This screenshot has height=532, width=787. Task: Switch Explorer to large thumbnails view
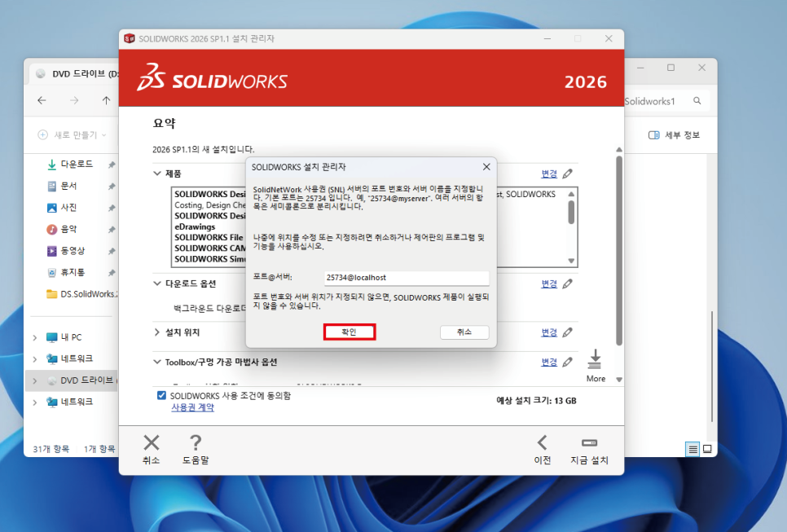pyautogui.click(x=707, y=449)
